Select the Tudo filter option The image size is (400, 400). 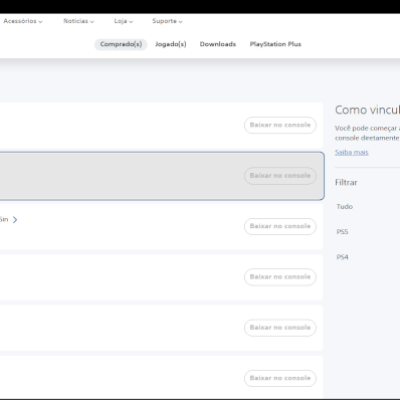point(345,207)
